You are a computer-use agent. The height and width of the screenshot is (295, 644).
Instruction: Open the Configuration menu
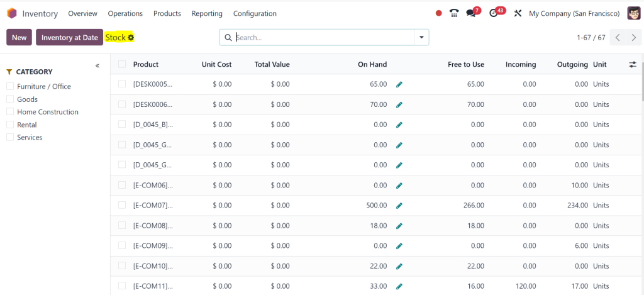(x=255, y=14)
